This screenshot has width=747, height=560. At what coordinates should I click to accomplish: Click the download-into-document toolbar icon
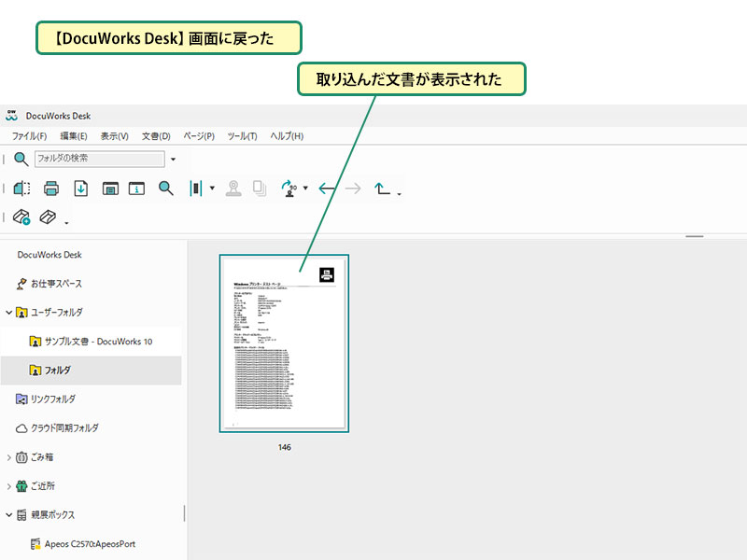point(81,189)
